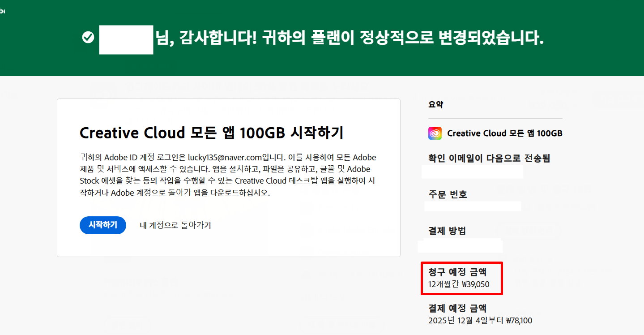644x335 pixels.
Task: Click the 청구 예정 금액 label
Action: pyautogui.click(x=457, y=272)
